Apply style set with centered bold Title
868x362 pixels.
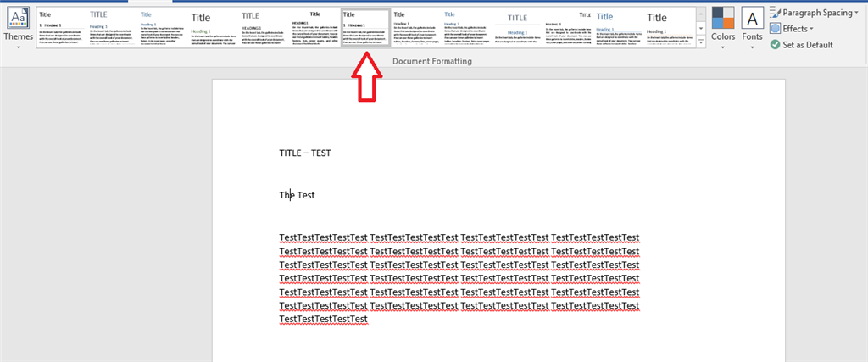point(314,28)
